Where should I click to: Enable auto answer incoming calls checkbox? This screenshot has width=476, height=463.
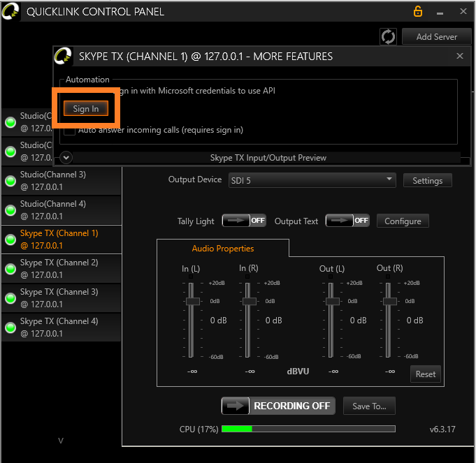click(69, 131)
